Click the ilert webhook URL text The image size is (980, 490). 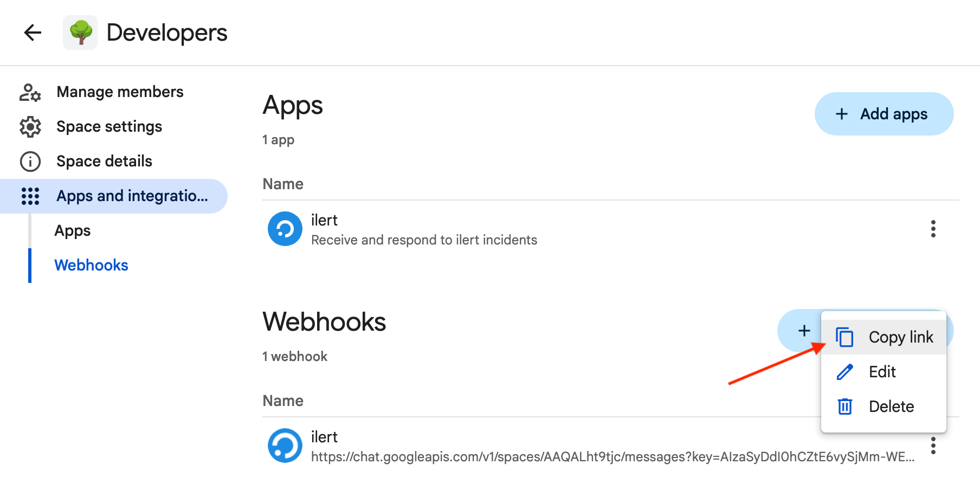tap(612, 457)
